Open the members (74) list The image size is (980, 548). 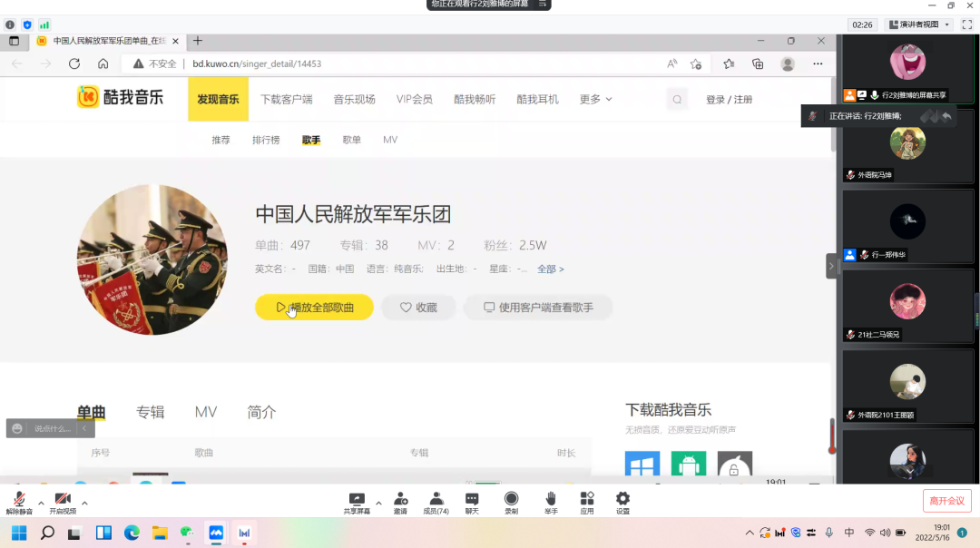click(436, 503)
